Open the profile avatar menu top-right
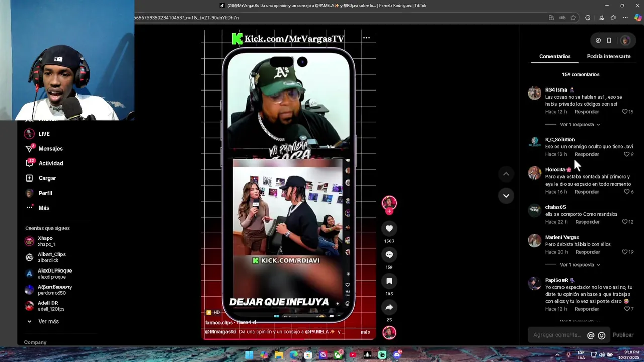This screenshot has height=362, width=644. pyautogui.click(x=625, y=40)
